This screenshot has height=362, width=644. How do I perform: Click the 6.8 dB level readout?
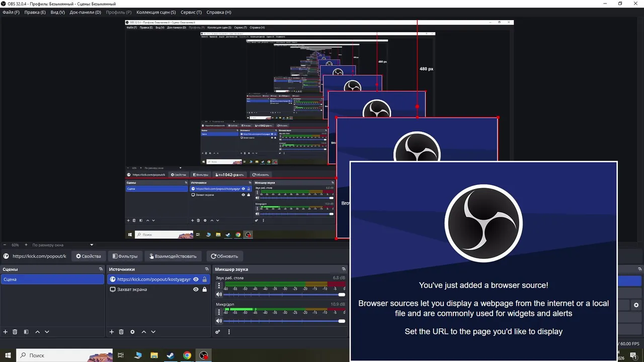click(339, 278)
